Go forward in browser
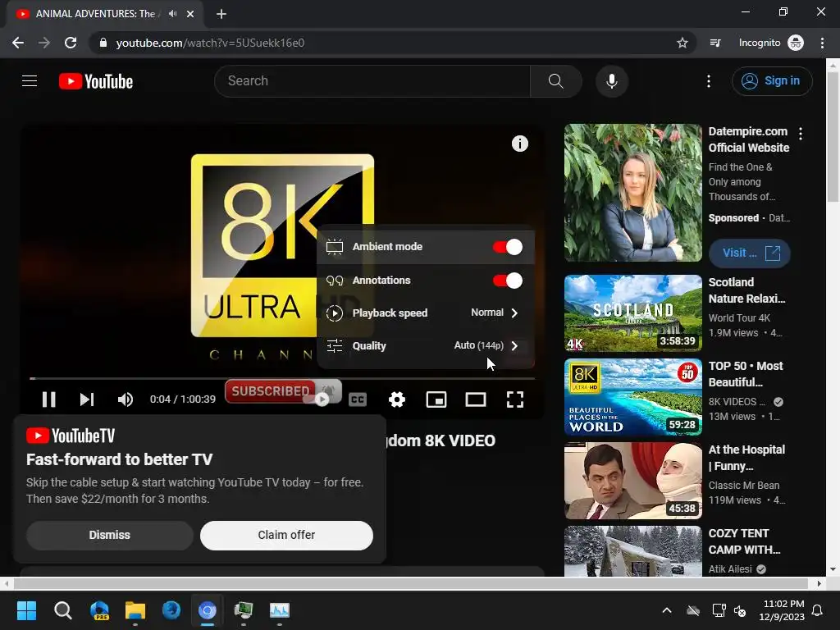The image size is (840, 630). click(x=44, y=43)
